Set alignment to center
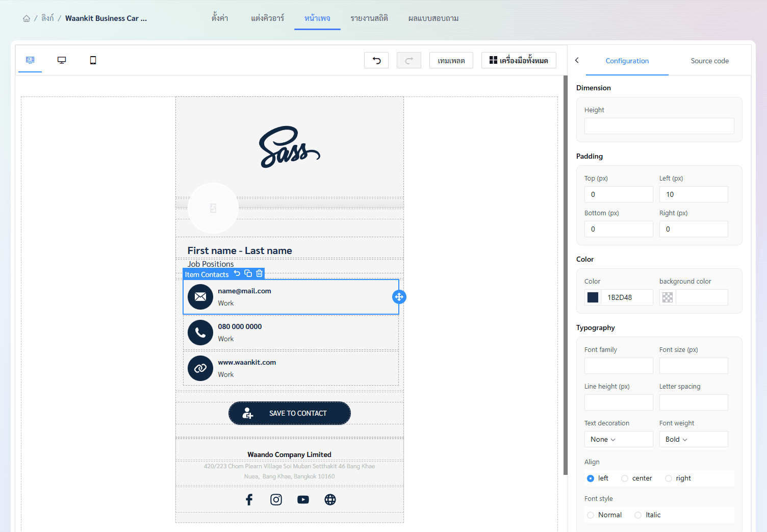 (x=625, y=478)
